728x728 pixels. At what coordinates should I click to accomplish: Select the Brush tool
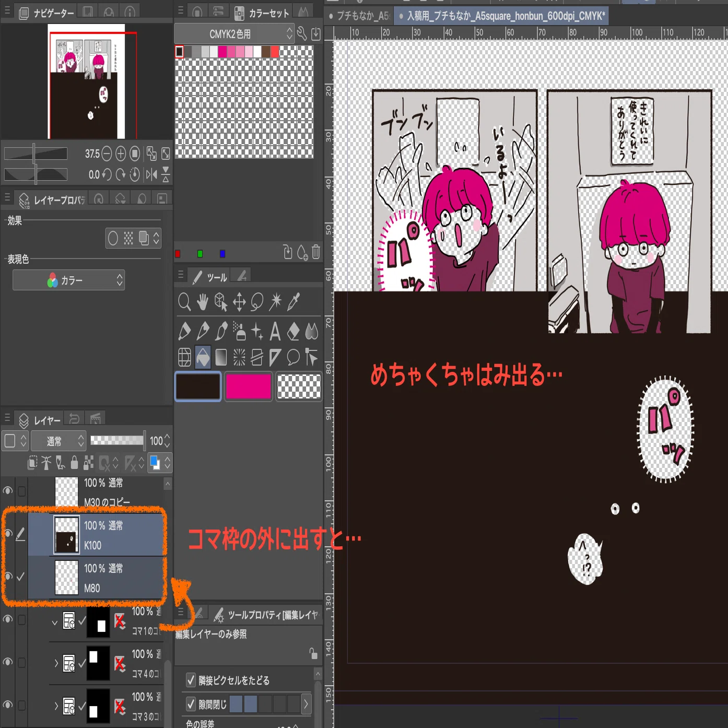221,331
